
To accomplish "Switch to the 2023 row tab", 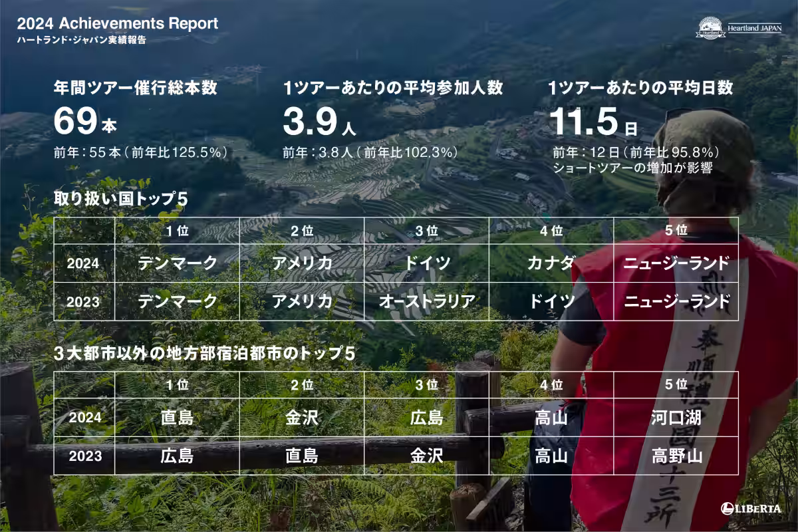I will pos(83,301).
